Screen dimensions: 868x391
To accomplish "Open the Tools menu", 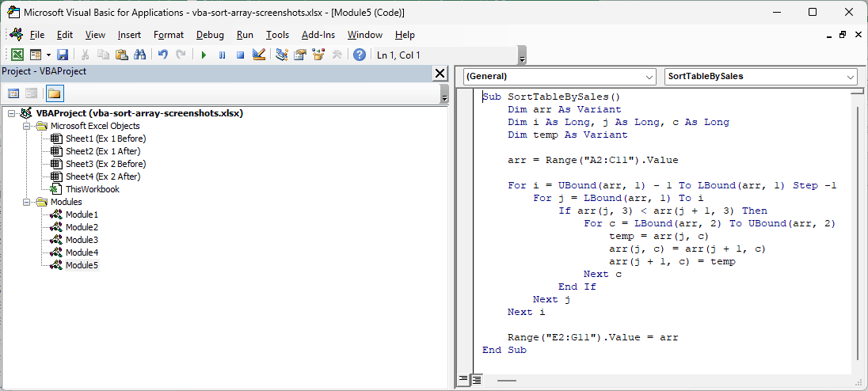I will tap(277, 35).
